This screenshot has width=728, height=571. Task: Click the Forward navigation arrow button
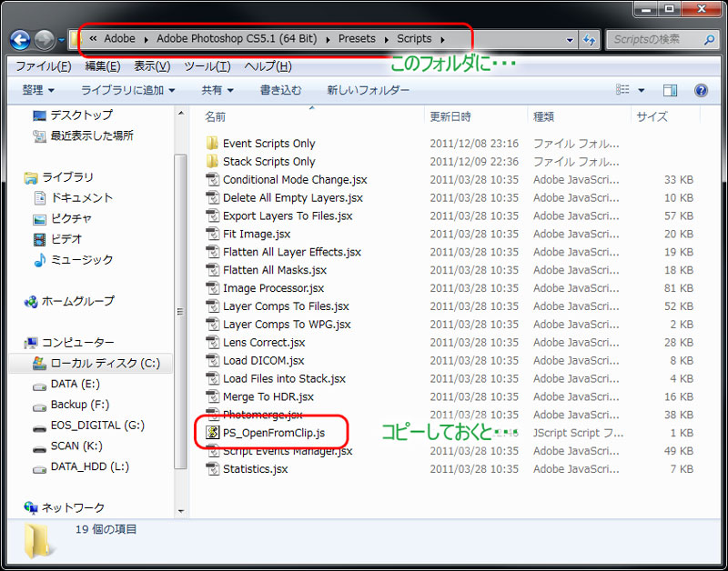point(45,40)
